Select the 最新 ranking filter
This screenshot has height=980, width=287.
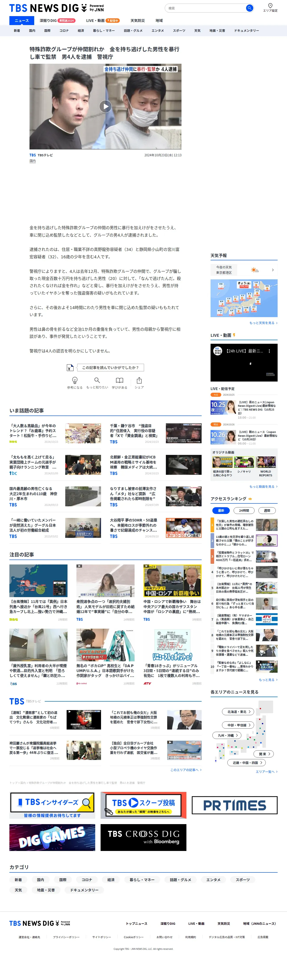[x=221, y=511]
